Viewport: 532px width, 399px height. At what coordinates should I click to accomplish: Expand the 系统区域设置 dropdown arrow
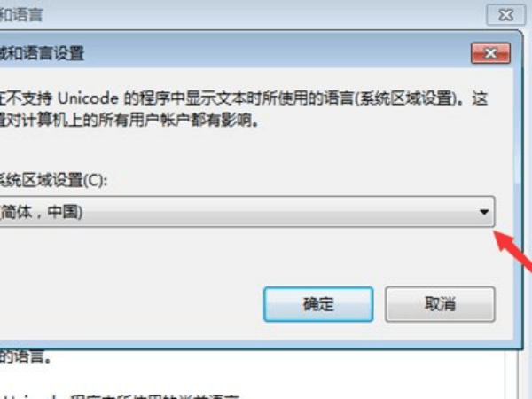coord(484,212)
